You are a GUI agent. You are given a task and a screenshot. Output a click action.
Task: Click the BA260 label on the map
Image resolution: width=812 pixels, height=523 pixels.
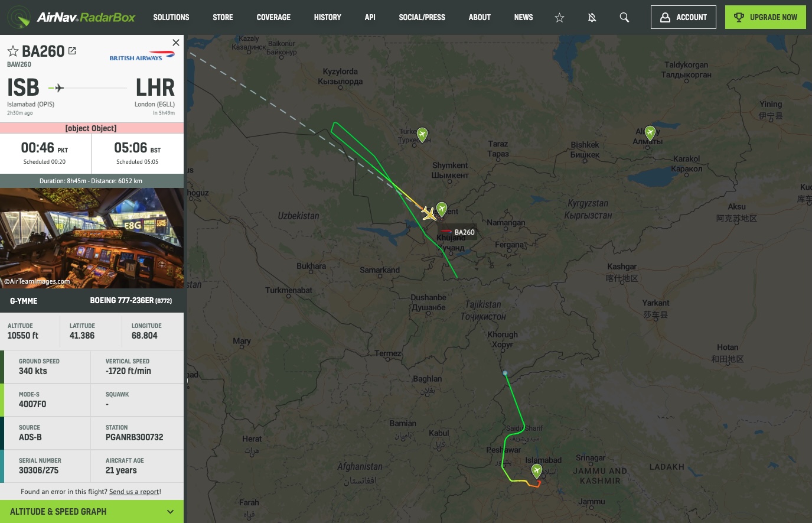pyautogui.click(x=458, y=232)
